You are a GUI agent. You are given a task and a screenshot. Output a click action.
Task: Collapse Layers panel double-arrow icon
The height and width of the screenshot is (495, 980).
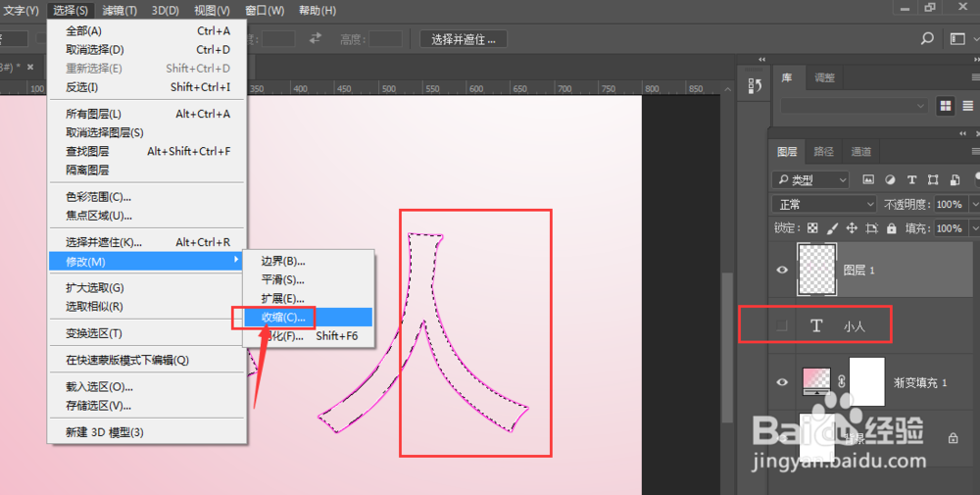pos(963,133)
